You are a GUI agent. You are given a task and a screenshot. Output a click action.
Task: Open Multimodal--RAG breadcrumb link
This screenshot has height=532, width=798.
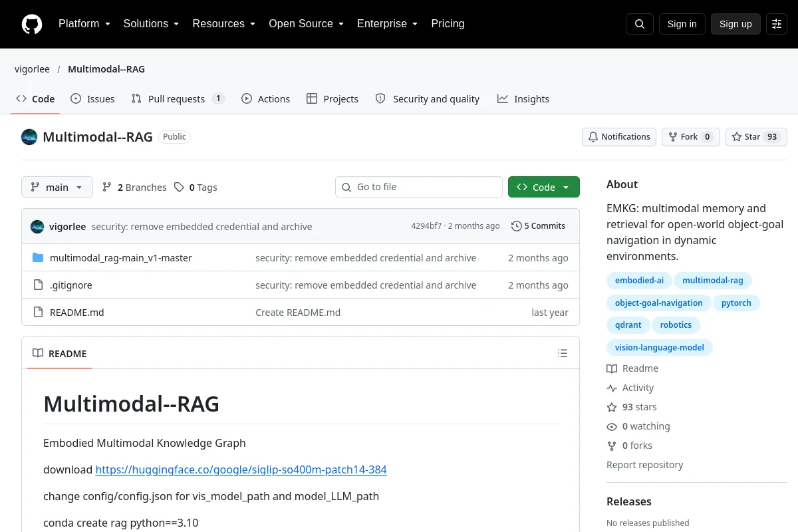pos(106,69)
